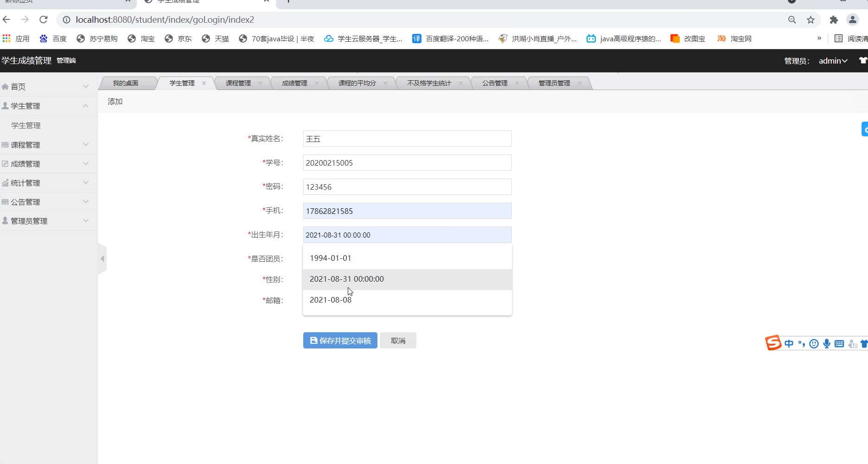
Task: Switch to the 不及格学生统计 tab
Action: 428,83
